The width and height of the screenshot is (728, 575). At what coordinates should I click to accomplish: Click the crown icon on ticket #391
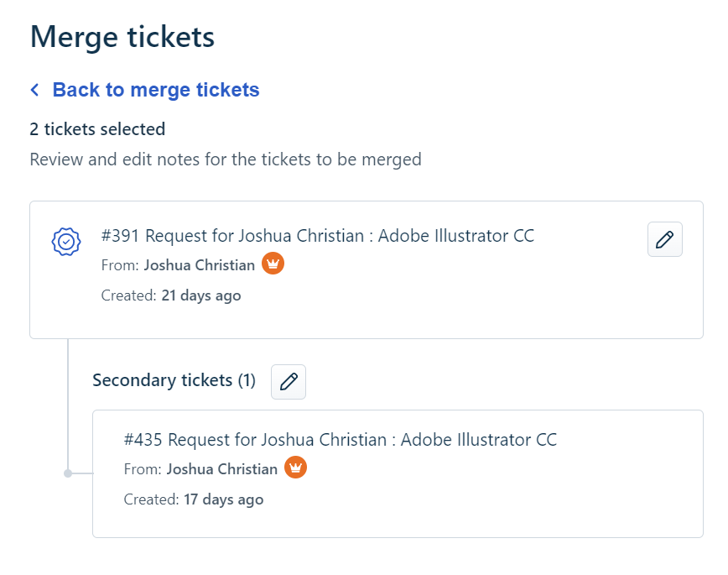pyautogui.click(x=273, y=264)
